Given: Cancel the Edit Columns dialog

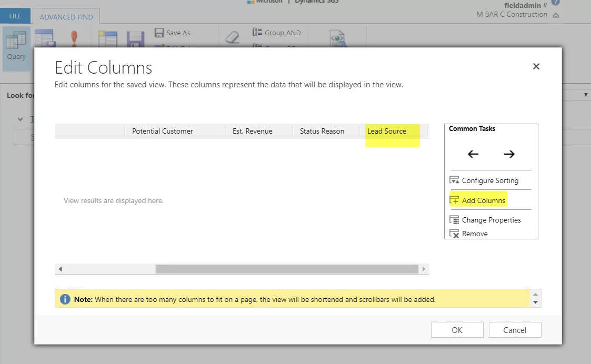Looking at the screenshot, I should (x=515, y=330).
